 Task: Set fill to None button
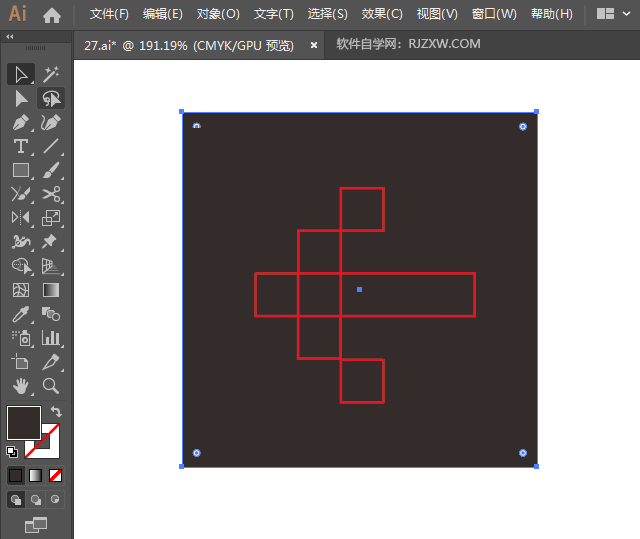click(x=56, y=475)
